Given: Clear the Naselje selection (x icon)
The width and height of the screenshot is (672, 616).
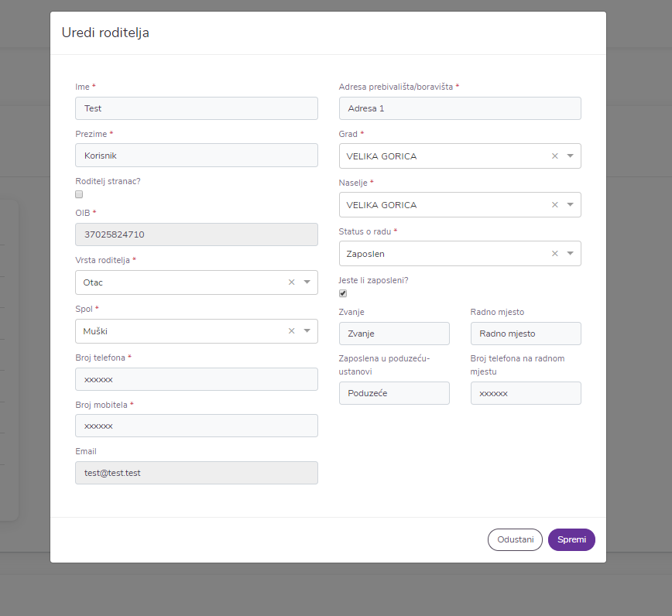Looking at the screenshot, I should click(554, 205).
